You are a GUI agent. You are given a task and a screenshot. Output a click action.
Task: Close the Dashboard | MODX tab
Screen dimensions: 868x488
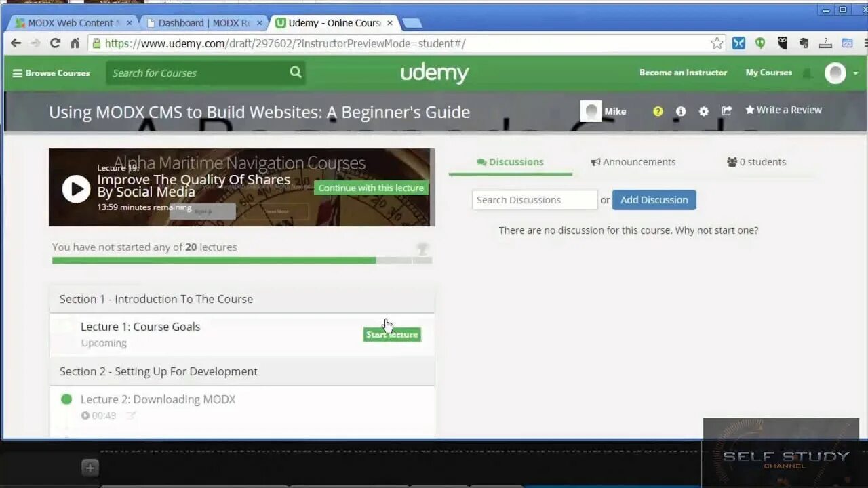(x=260, y=22)
